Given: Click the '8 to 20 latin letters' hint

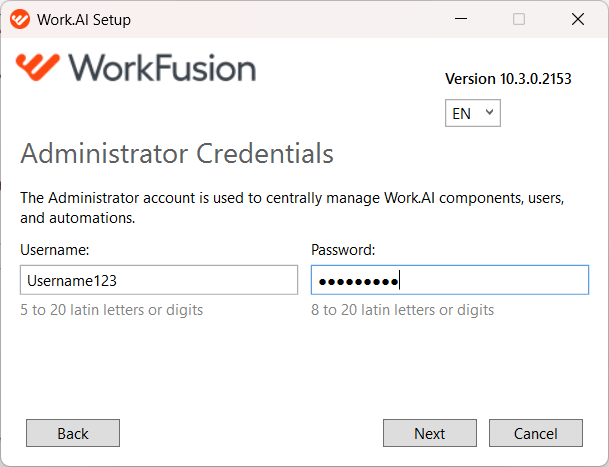Looking at the screenshot, I should [x=402, y=310].
